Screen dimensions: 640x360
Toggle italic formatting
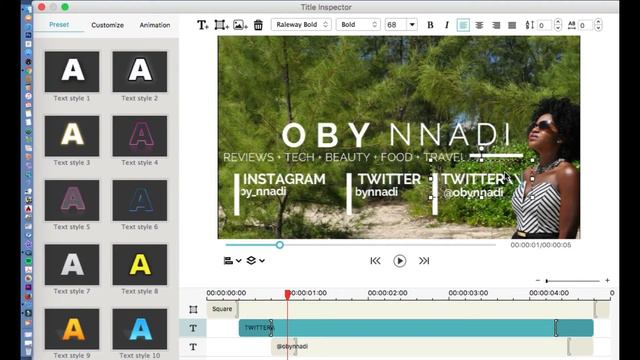(447, 25)
